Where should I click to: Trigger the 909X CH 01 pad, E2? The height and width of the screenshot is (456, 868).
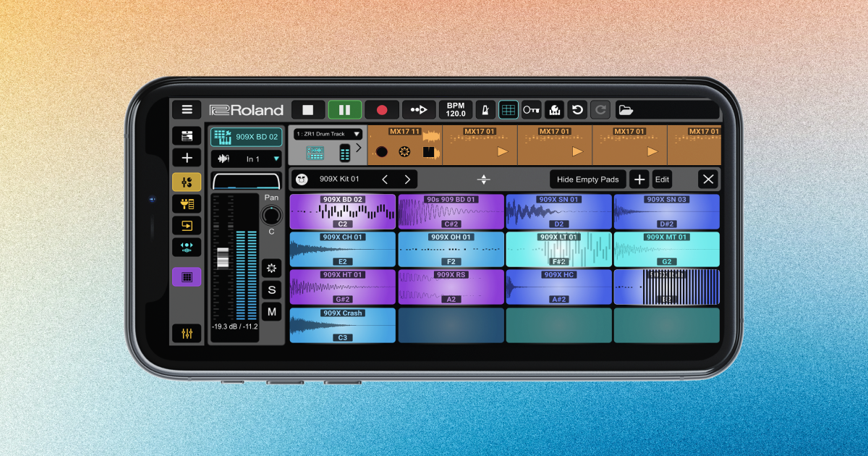pyautogui.click(x=343, y=249)
